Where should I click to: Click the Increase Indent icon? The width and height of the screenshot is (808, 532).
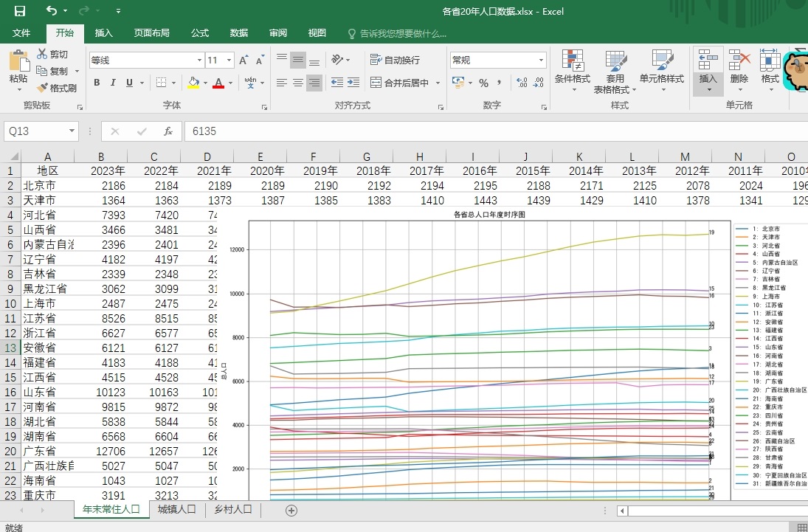coord(355,83)
